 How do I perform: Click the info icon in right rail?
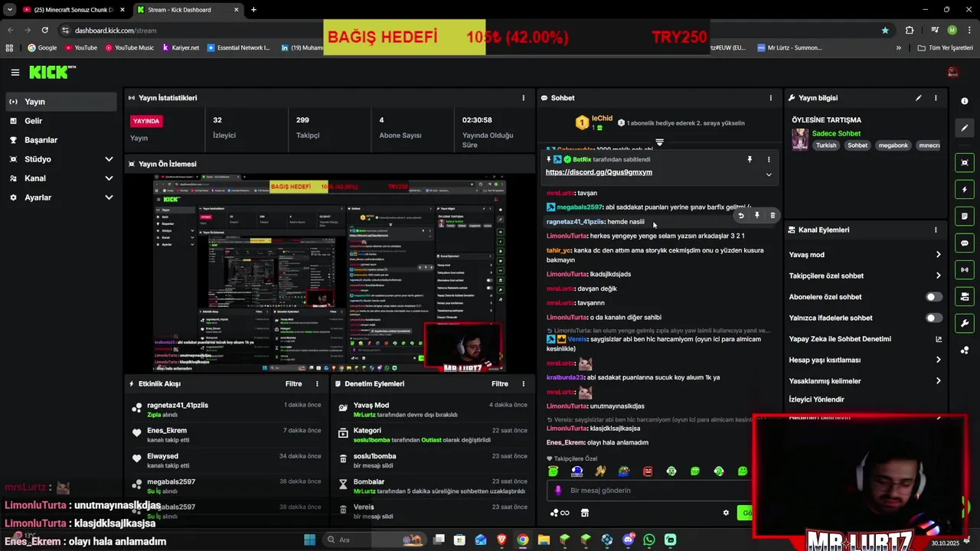[x=965, y=101]
